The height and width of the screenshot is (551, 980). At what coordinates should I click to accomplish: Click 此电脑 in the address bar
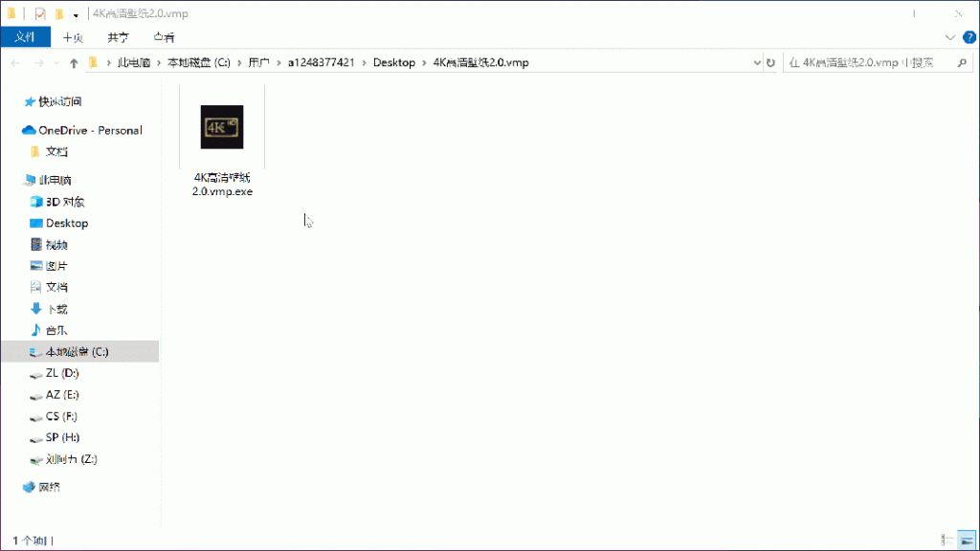[134, 62]
